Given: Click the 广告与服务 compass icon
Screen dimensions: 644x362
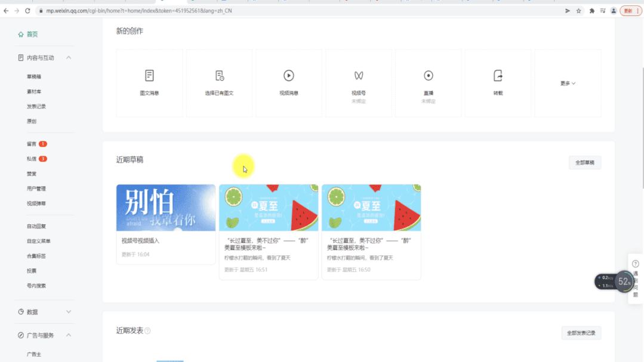Looking at the screenshot, I should tap(20, 335).
